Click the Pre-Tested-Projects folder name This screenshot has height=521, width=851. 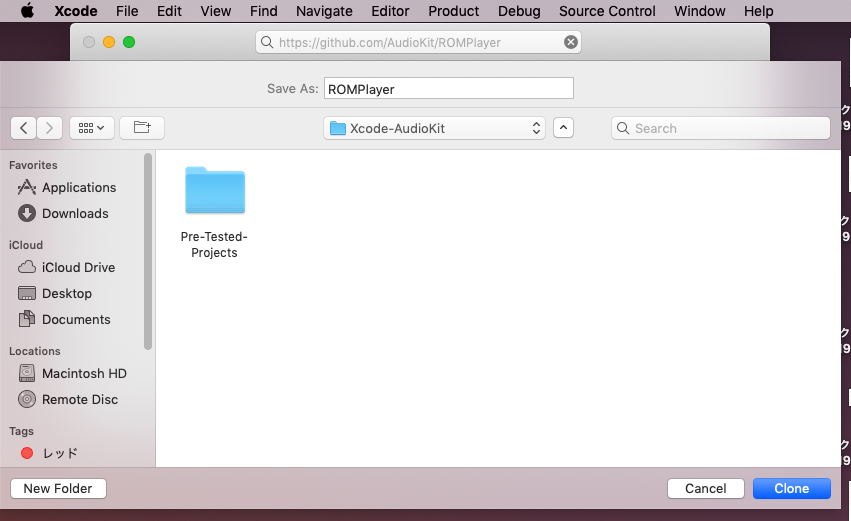214,245
